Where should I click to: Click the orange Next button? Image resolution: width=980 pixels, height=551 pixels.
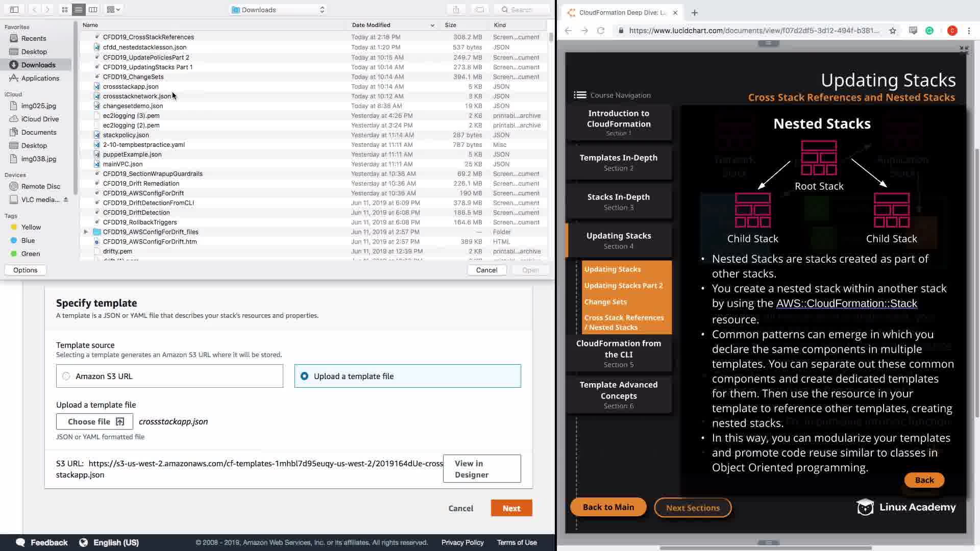511,508
